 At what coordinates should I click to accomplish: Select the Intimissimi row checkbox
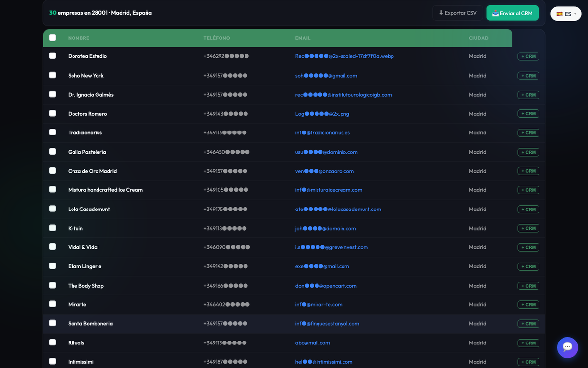pyautogui.click(x=53, y=362)
